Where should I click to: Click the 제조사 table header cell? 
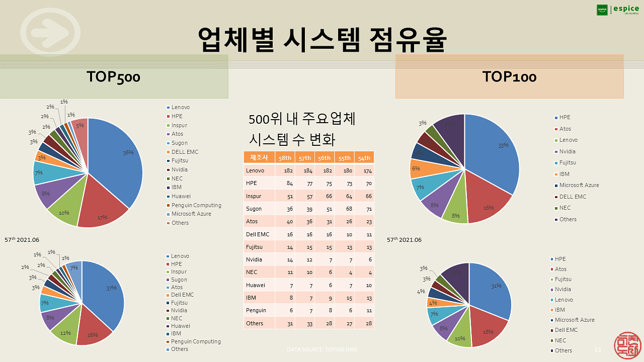259,157
